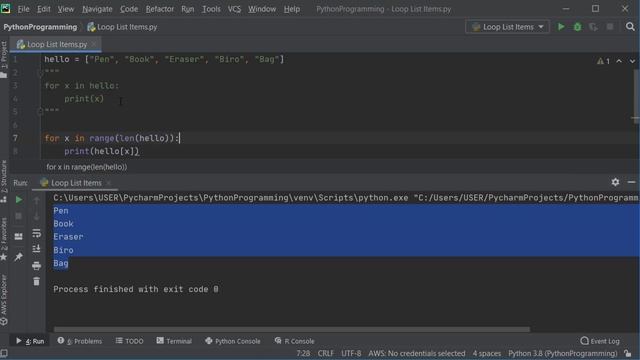Hide the Run panel with minus icon
This screenshot has width=640, height=360.
tap(631, 182)
